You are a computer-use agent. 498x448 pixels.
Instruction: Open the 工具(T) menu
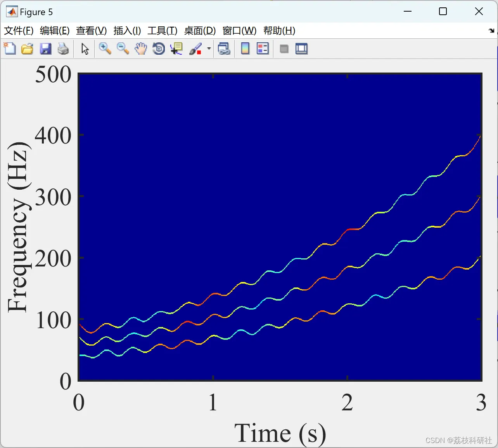[x=163, y=31]
